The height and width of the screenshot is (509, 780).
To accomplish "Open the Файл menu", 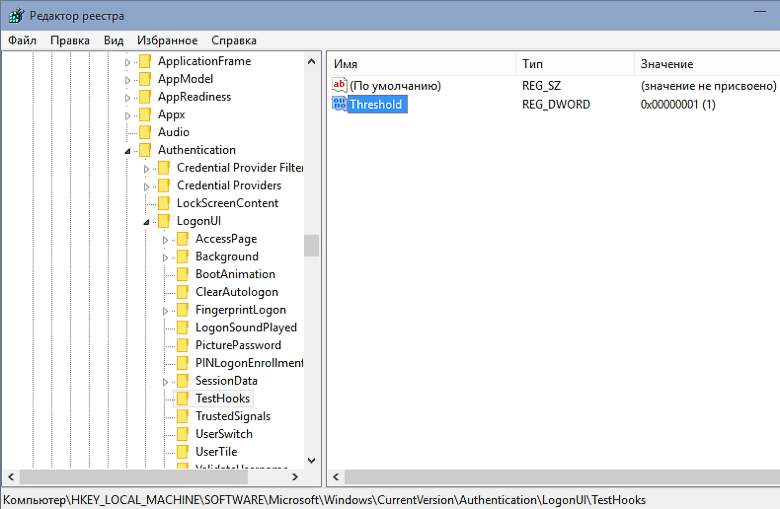I will coord(22,40).
